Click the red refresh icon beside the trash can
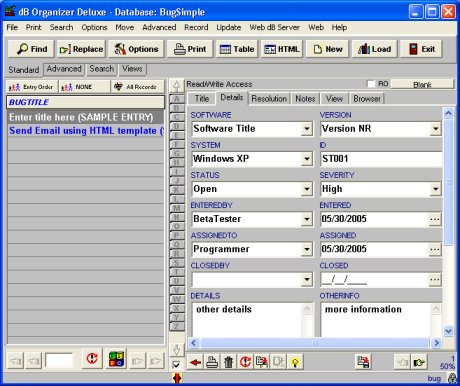 [245, 362]
